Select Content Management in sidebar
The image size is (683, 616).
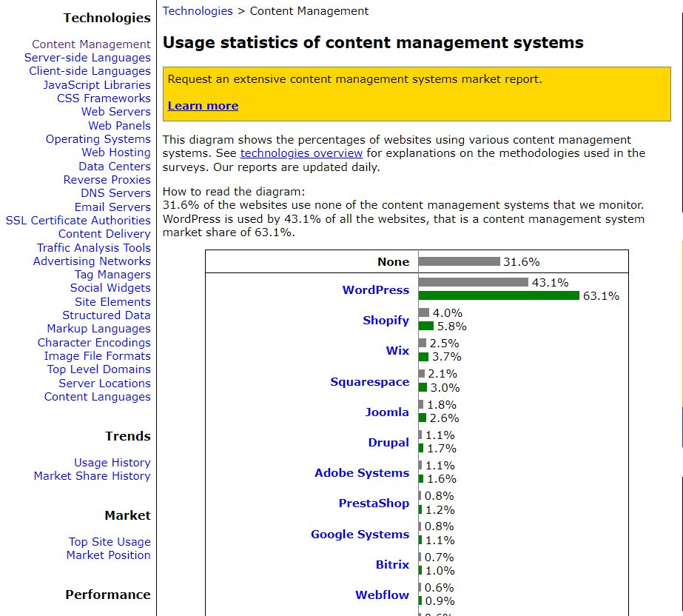coord(91,44)
